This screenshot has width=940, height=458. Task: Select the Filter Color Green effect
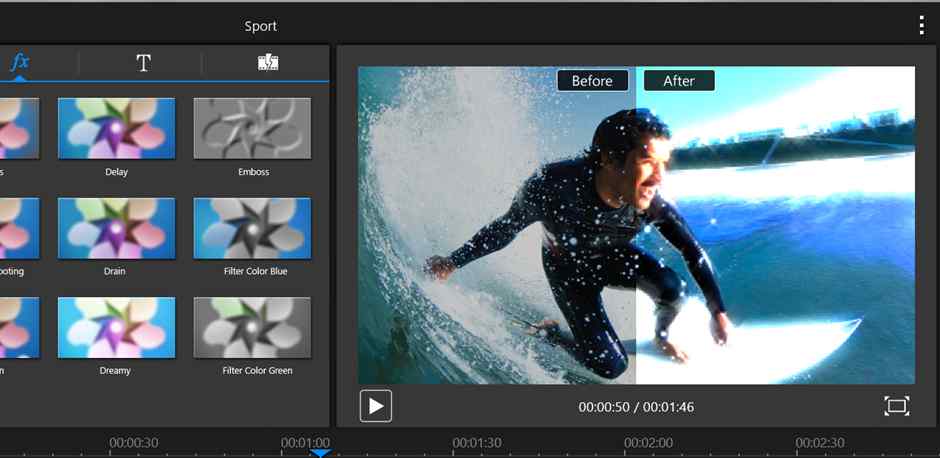(252, 327)
